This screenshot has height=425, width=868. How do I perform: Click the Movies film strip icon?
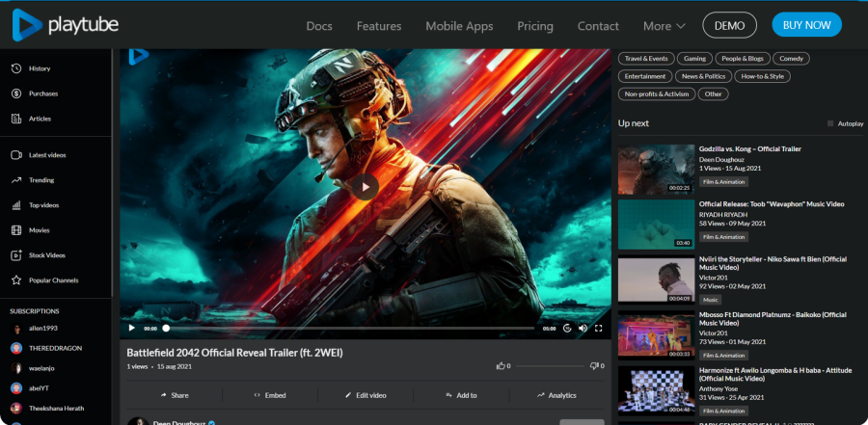pyautogui.click(x=16, y=230)
